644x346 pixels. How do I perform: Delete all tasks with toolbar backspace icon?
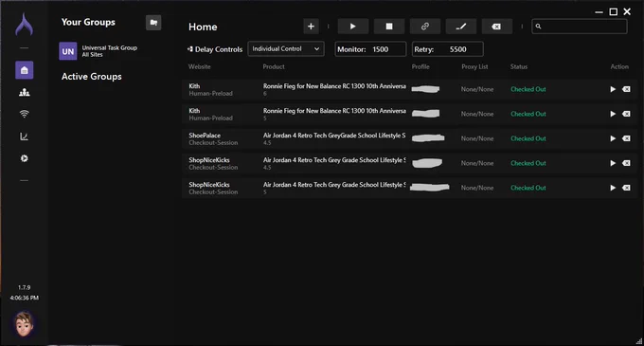click(496, 27)
